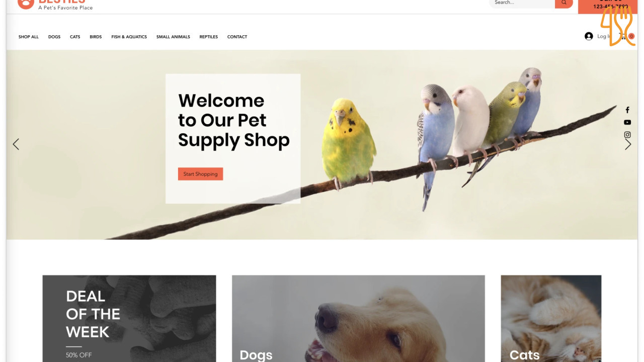Open the Dogs menu item
This screenshot has width=644, height=362.
(x=54, y=37)
